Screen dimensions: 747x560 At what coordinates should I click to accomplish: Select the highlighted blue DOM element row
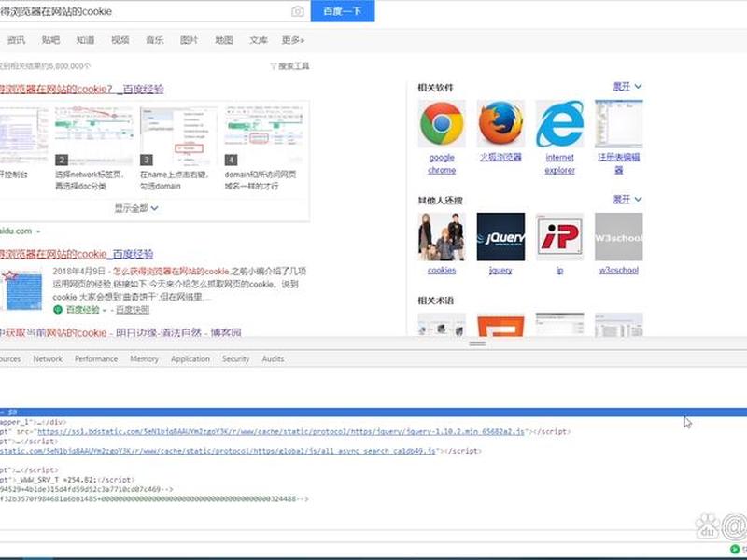coord(373,412)
